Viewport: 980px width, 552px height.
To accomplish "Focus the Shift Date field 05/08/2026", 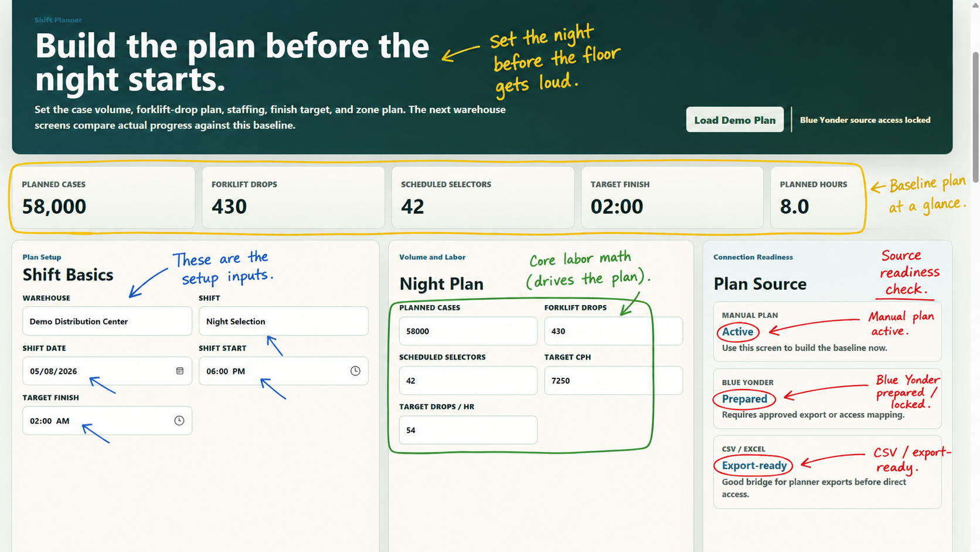I will tap(107, 371).
